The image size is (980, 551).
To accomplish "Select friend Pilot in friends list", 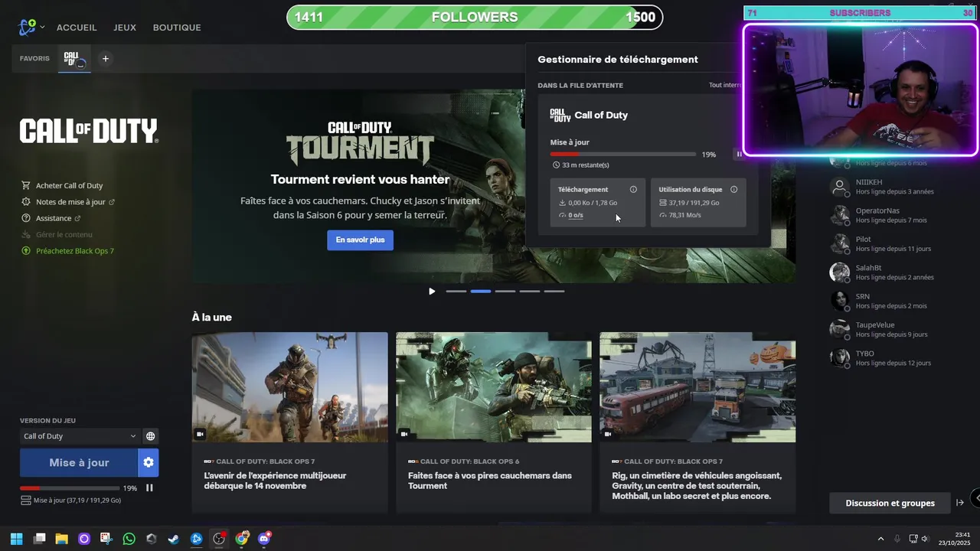I will click(x=863, y=240).
